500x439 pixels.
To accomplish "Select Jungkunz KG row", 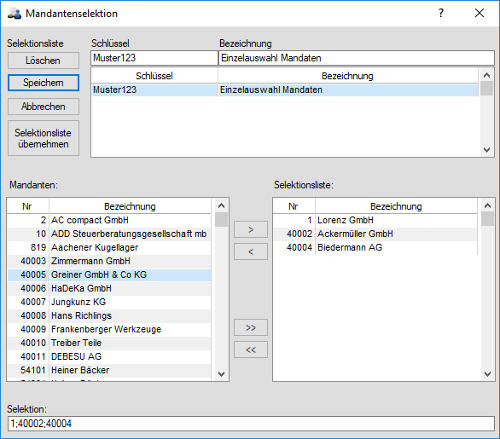I will (x=109, y=302).
